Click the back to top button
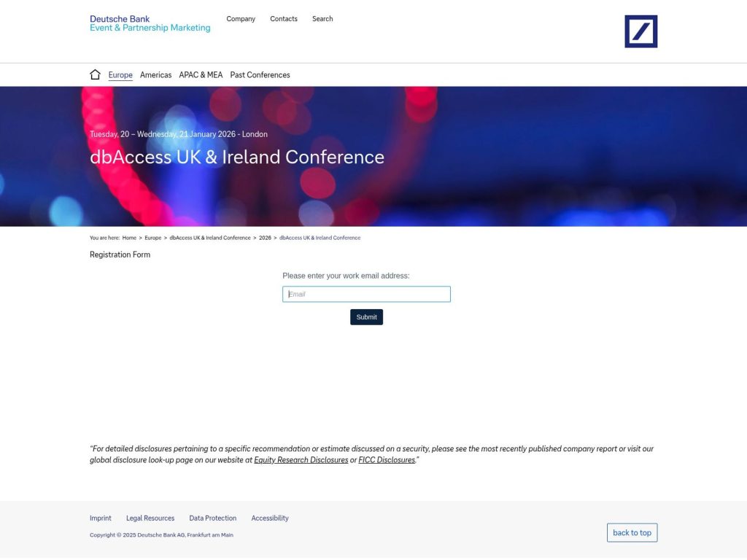 click(632, 532)
